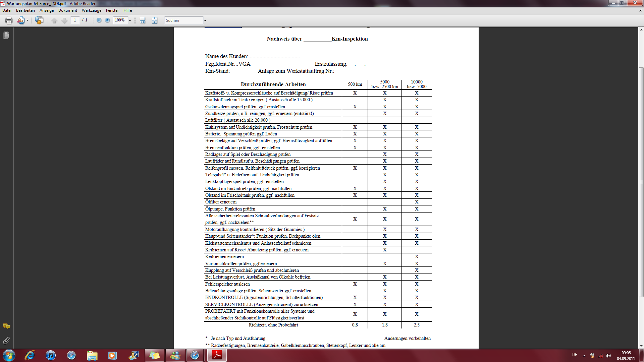The width and height of the screenshot is (644, 362).
Task: Open the Pages panel in the sidebar
Action: [x=6, y=35]
